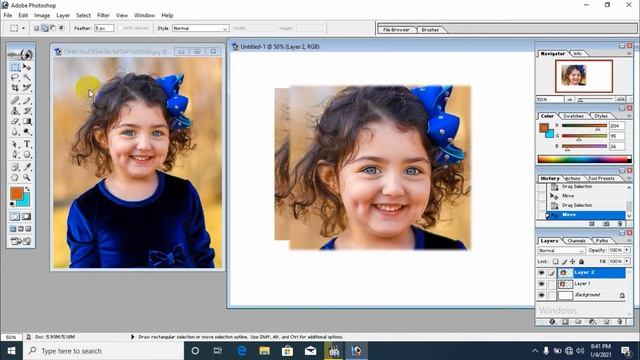Select the Healing Brush tool
The image size is (640, 360).
15,100
